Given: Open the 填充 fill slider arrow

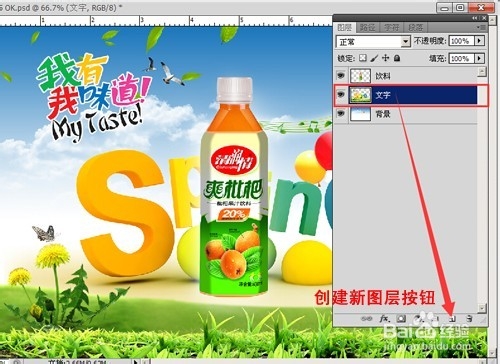Looking at the screenshot, I should tap(479, 58).
